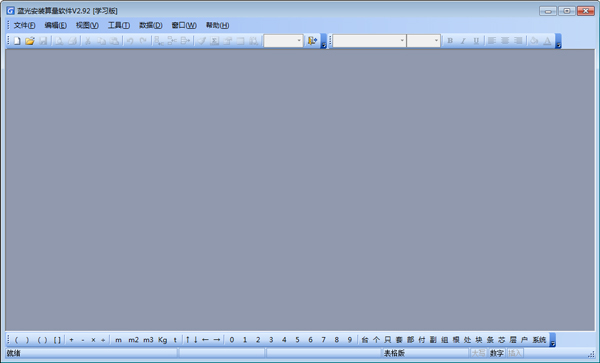The height and width of the screenshot is (363, 600).
Task: Insert the unit 系统
Action: (540, 340)
